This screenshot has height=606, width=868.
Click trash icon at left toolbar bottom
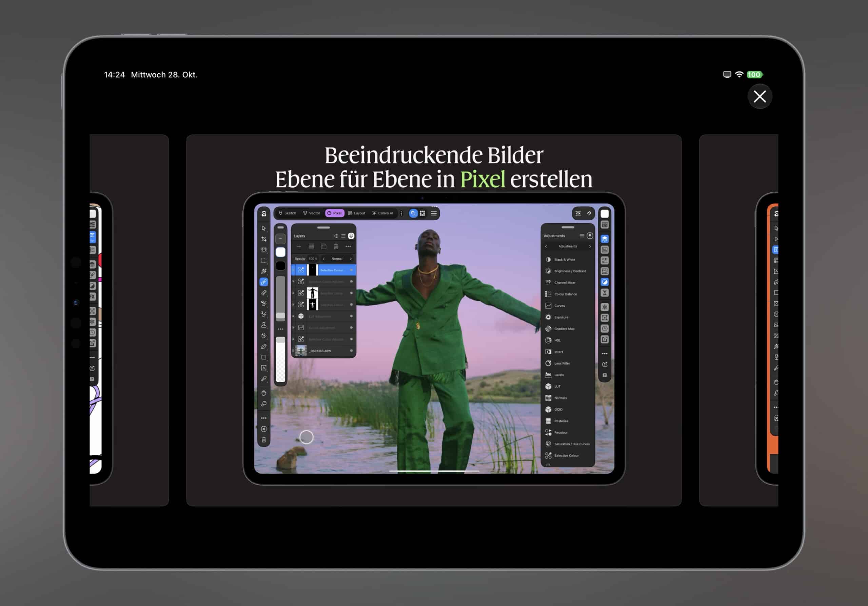coord(264,439)
